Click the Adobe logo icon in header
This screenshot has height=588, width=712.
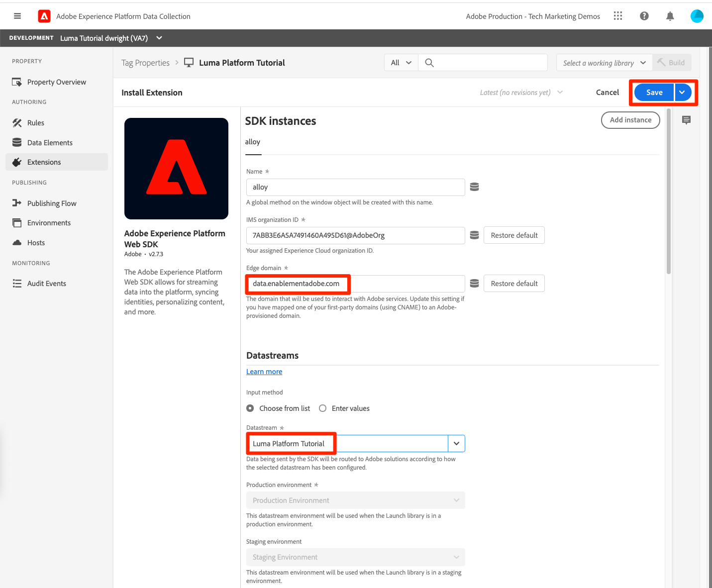click(x=44, y=16)
